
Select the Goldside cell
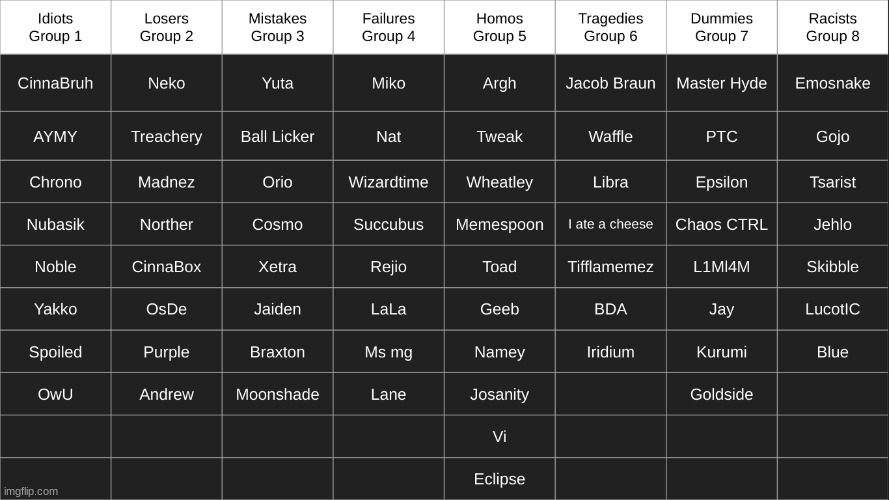point(722,394)
